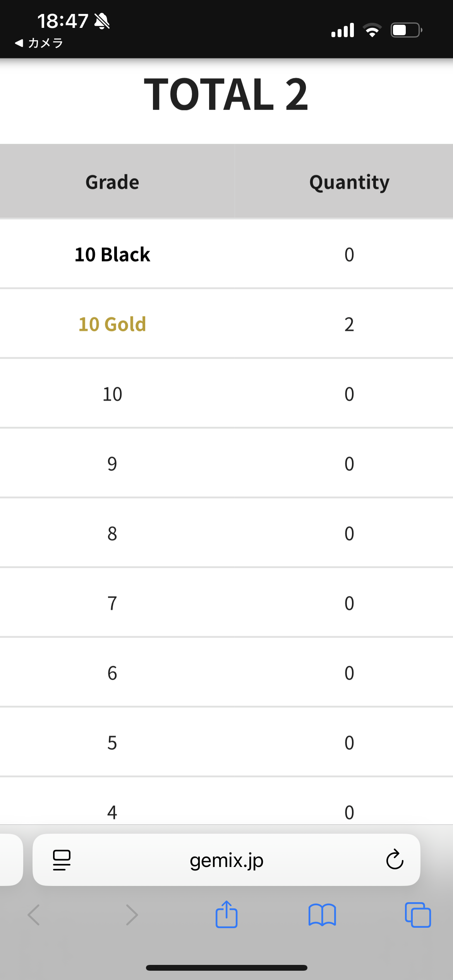This screenshot has height=980, width=453.
Task: Tap the Safari share icon
Action: [x=226, y=914]
